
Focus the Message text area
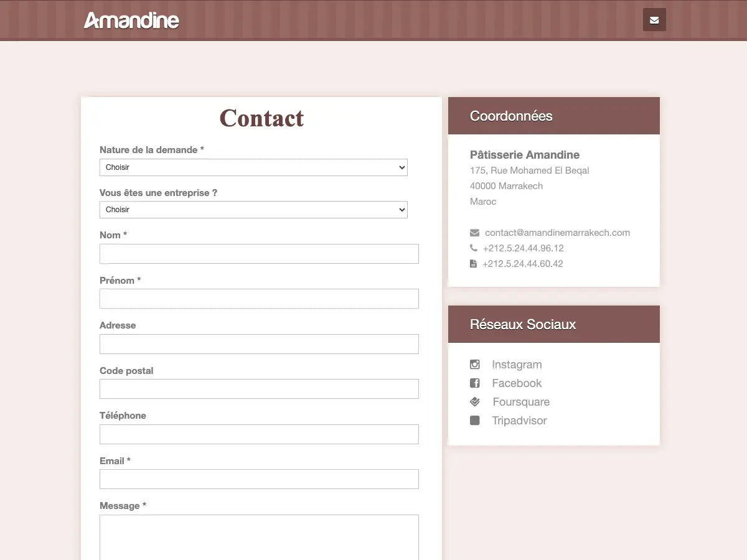click(259, 538)
